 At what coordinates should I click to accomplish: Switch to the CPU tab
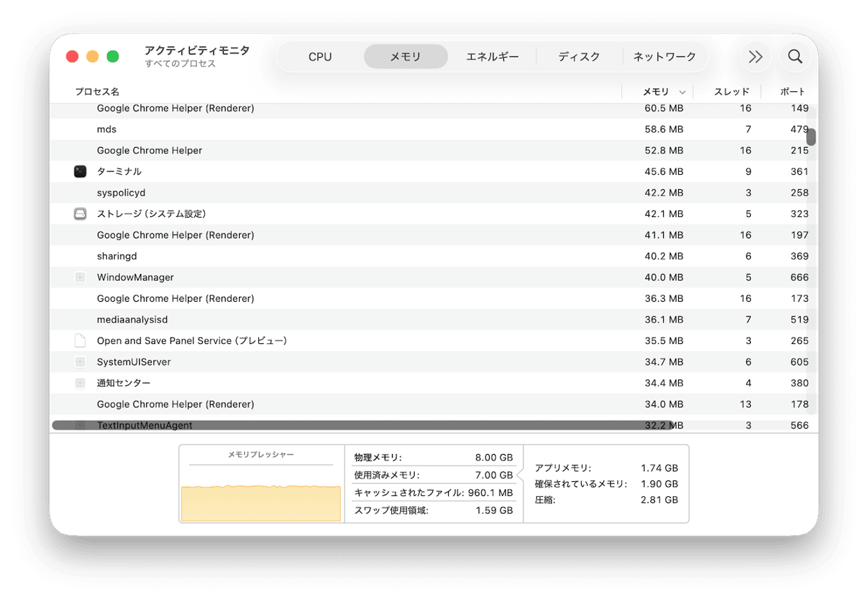tap(320, 56)
